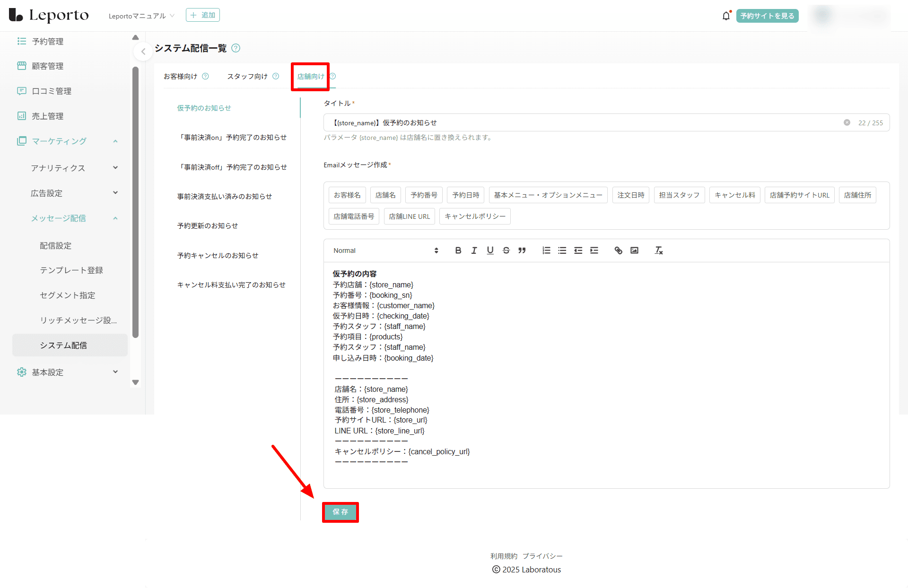The width and height of the screenshot is (908, 588).
Task: Insert a link using link icon
Action: click(618, 251)
